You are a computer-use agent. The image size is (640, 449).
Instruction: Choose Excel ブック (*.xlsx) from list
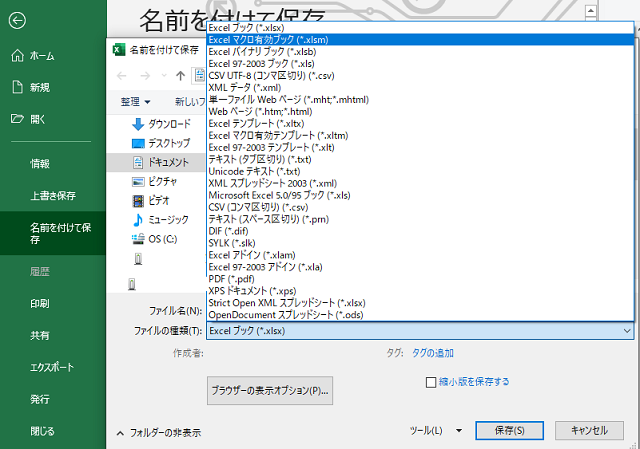click(420, 28)
